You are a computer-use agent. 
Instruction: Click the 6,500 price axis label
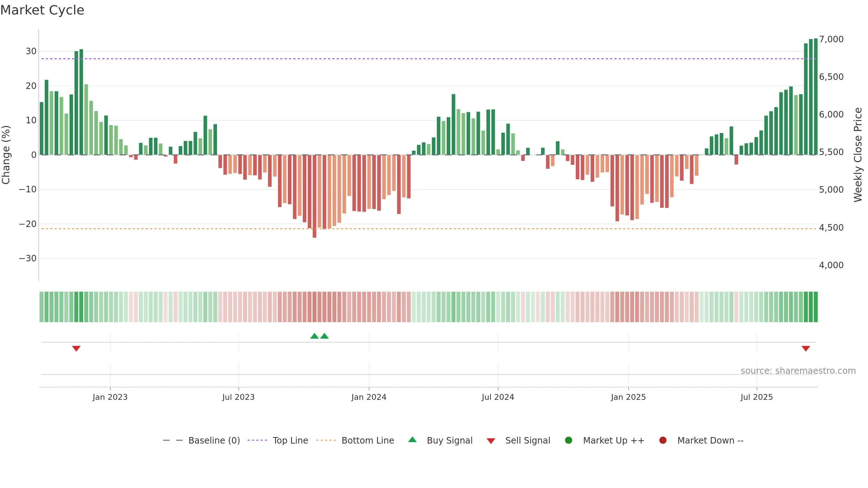click(x=831, y=77)
